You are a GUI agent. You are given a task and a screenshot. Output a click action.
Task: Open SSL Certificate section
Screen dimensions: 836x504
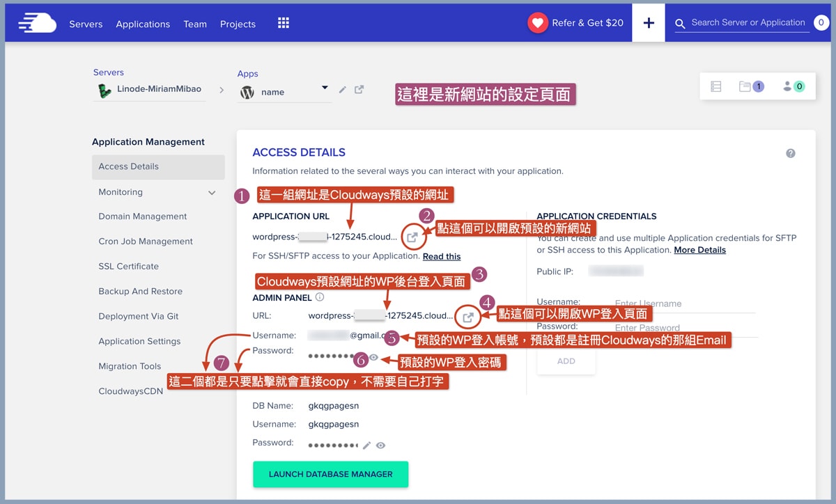pyautogui.click(x=128, y=267)
